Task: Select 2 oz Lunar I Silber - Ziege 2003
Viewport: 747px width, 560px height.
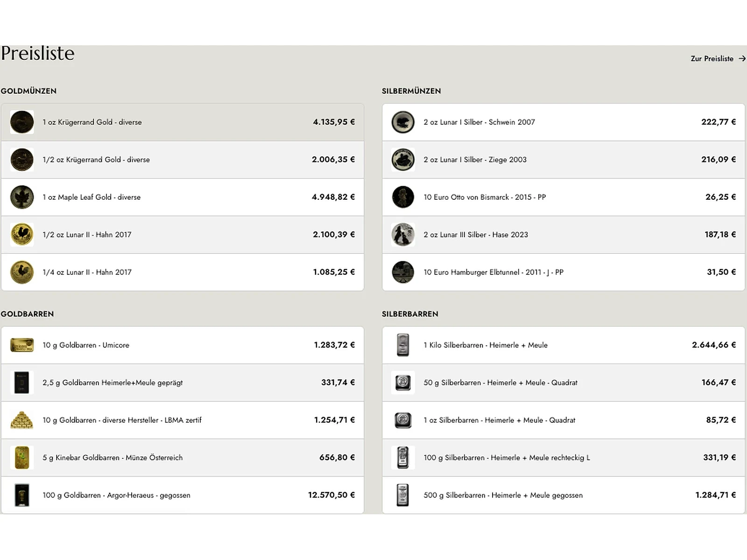Action: tap(564, 160)
